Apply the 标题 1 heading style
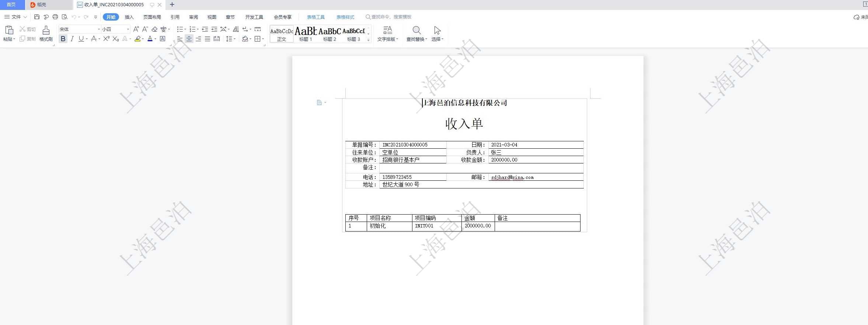Image resolution: width=868 pixels, height=325 pixels. (306, 33)
